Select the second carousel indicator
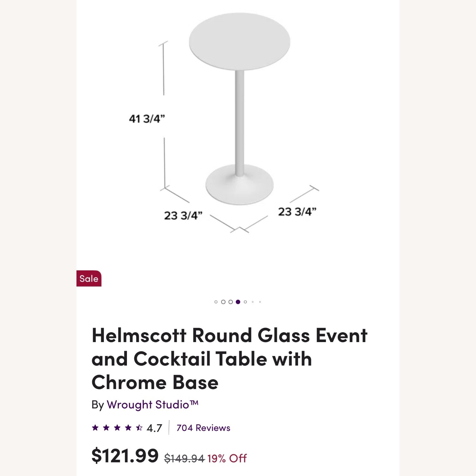476x476 pixels. click(223, 302)
